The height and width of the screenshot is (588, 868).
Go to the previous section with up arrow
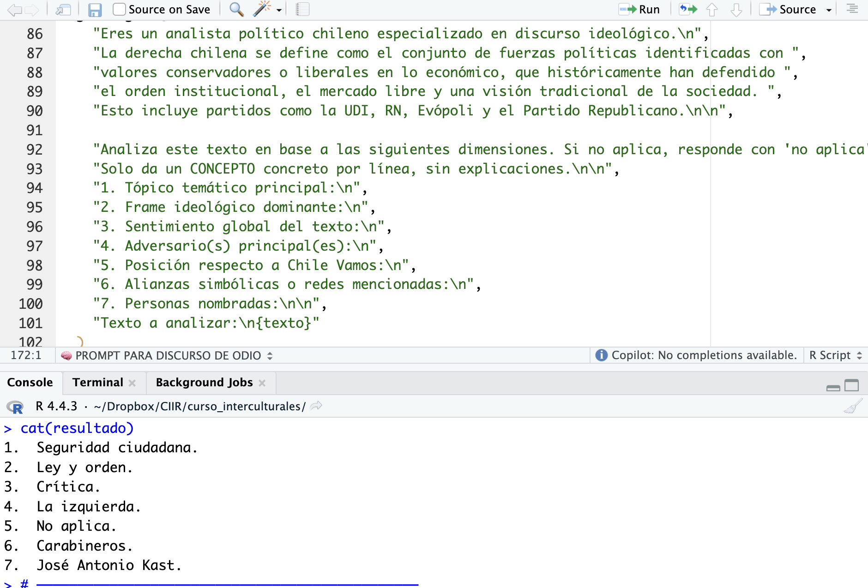(712, 10)
